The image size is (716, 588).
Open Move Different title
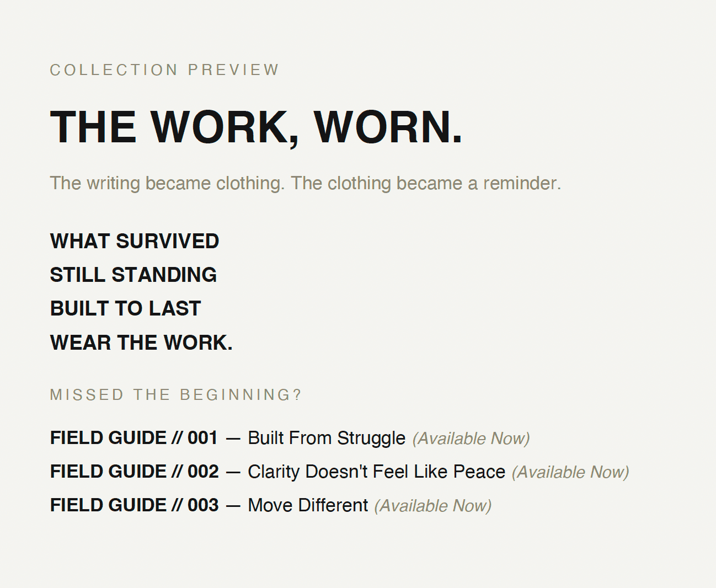click(x=308, y=505)
